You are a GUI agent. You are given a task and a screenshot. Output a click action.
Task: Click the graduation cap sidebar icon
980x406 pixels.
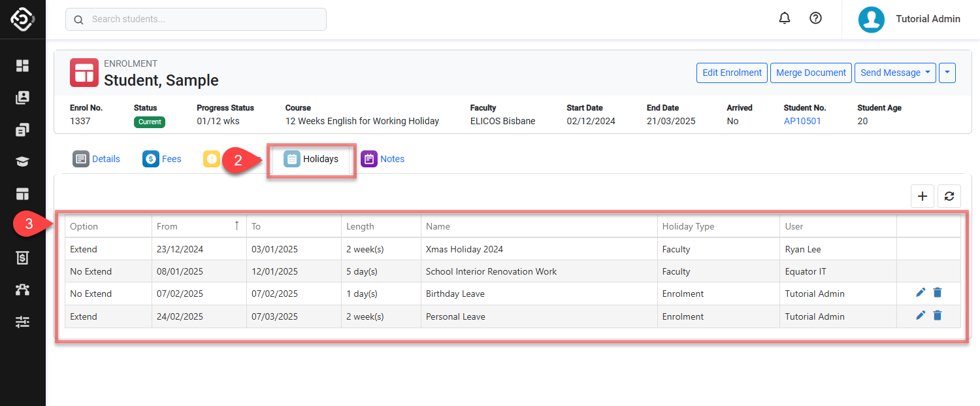(x=23, y=162)
